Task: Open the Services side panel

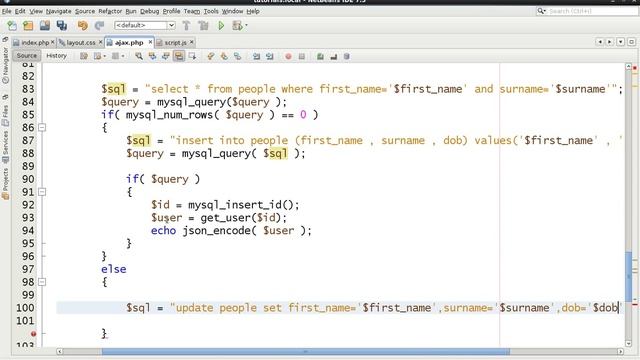Action: tap(5, 147)
